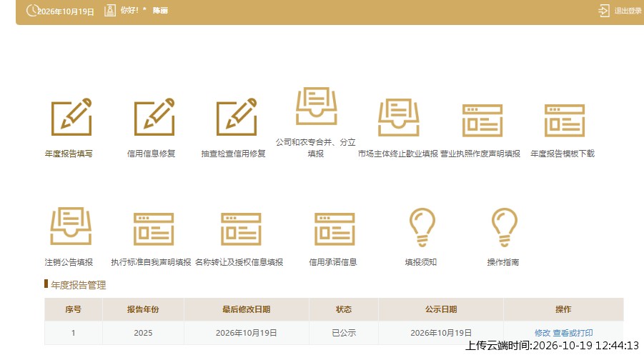Click the 公示日期 column header
This screenshot has width=644, height=355.
click(441, 309)
